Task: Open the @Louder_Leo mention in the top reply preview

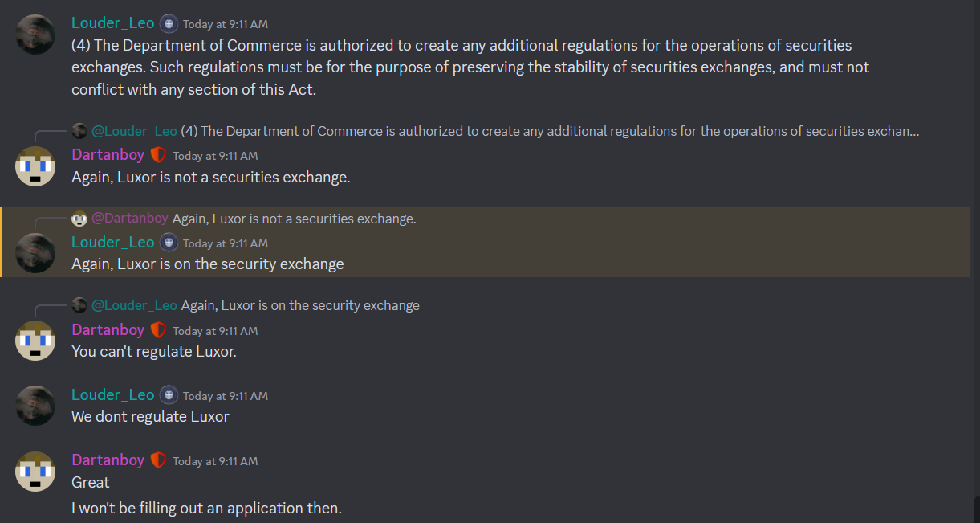Action: pyautogui.click(x=134, y=131)
